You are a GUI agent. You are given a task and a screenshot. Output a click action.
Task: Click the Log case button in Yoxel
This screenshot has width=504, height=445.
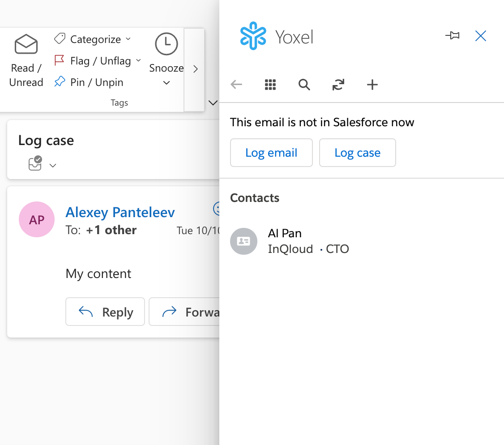pyautogui.click(x=358, y=153)
